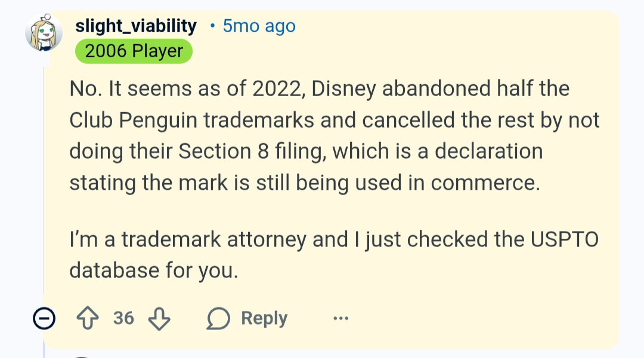Click the speech bubble reply icon

click(219, 319)
